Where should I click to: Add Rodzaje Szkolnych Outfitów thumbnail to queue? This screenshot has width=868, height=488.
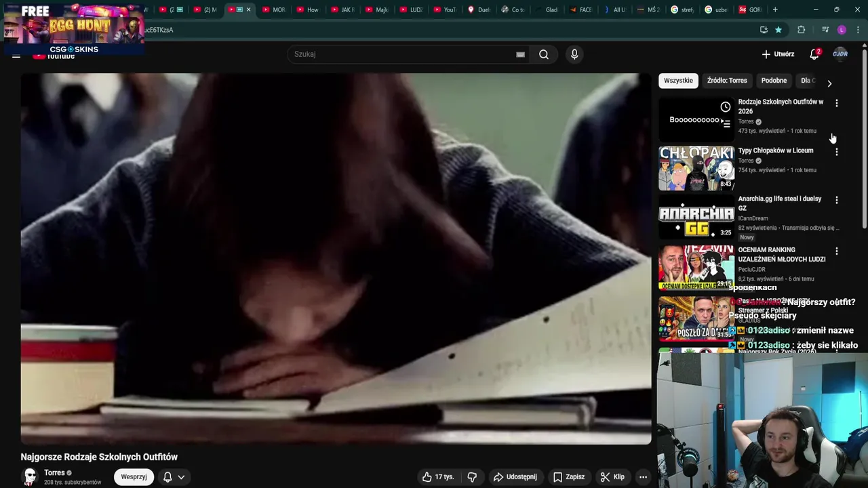coord(726,123)
